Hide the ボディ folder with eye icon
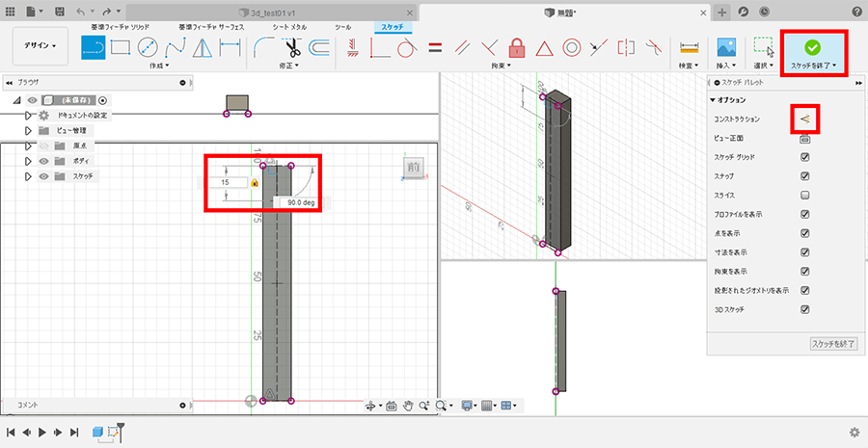 43,161
